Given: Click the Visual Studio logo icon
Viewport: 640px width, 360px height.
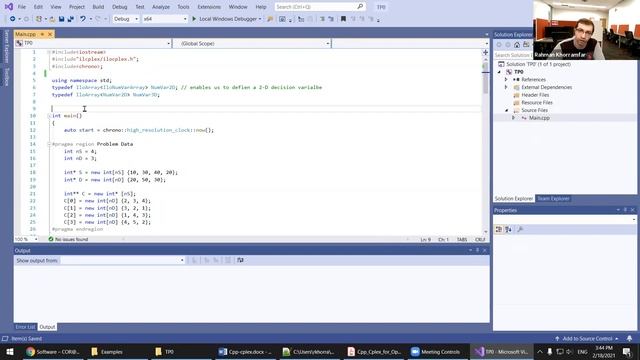Looking at the screenshot, I should pyautogui.click(x=9, y=7).
